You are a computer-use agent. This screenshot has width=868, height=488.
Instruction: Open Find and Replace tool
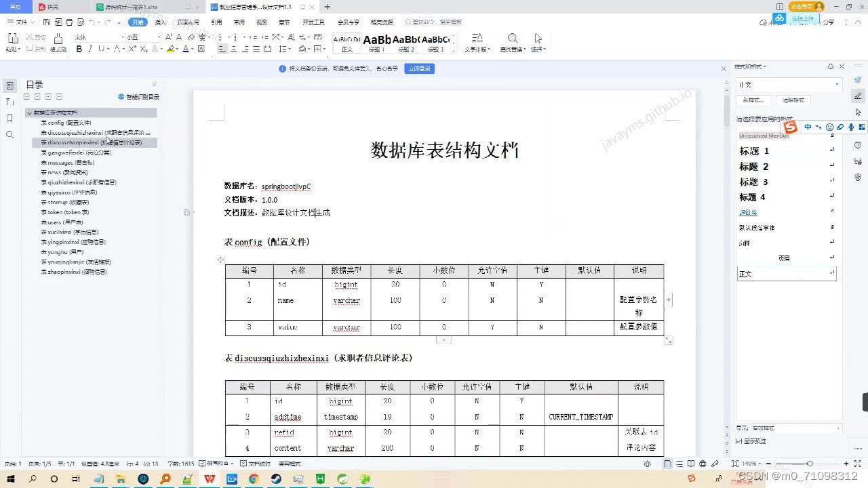tap(513, 43)
